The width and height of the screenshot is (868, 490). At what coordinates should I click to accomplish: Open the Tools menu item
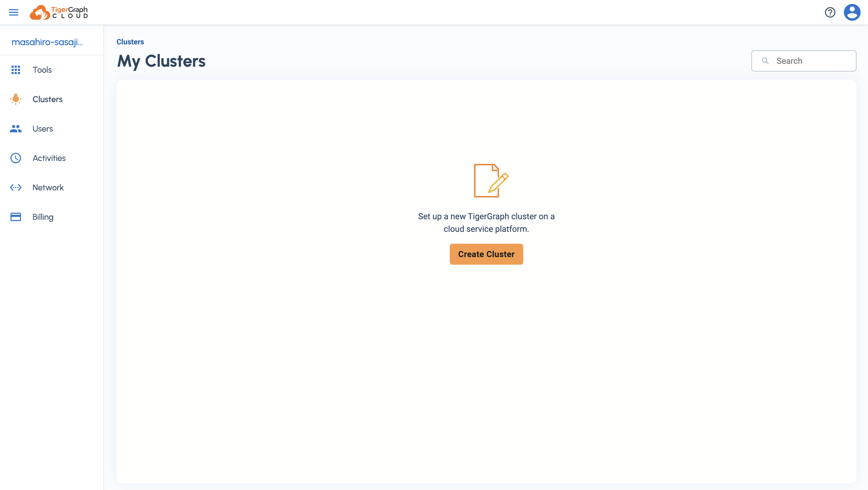click(42, 70)
